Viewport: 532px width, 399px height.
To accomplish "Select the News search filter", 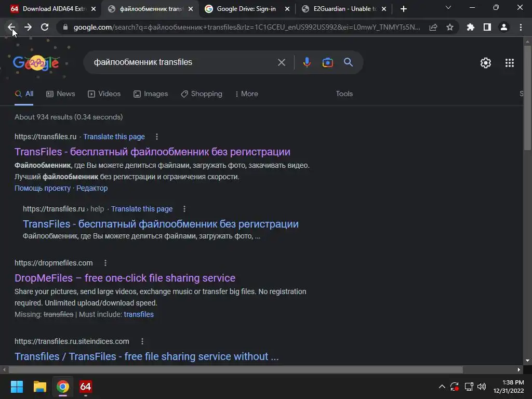I will (x=60, y=94).
